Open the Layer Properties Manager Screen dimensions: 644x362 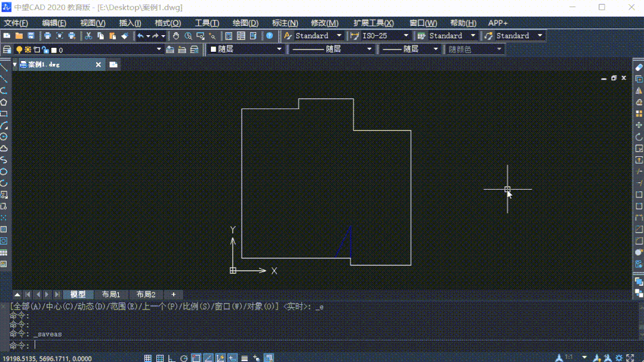click(7, 49)
